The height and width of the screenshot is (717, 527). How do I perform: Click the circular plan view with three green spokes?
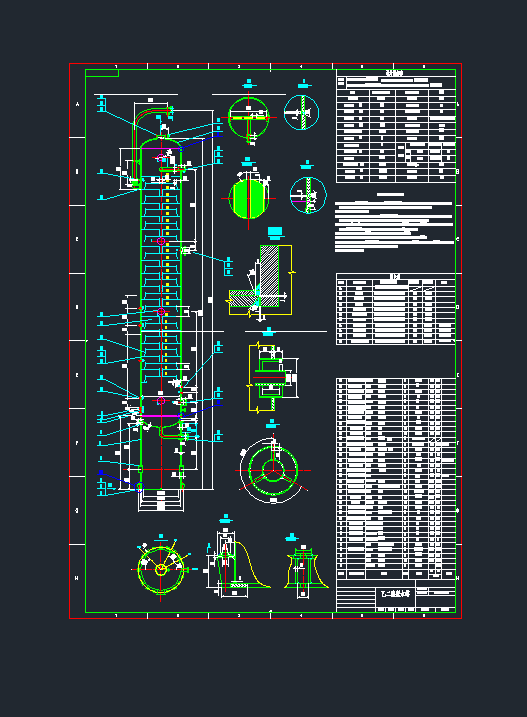coord(273,470)
